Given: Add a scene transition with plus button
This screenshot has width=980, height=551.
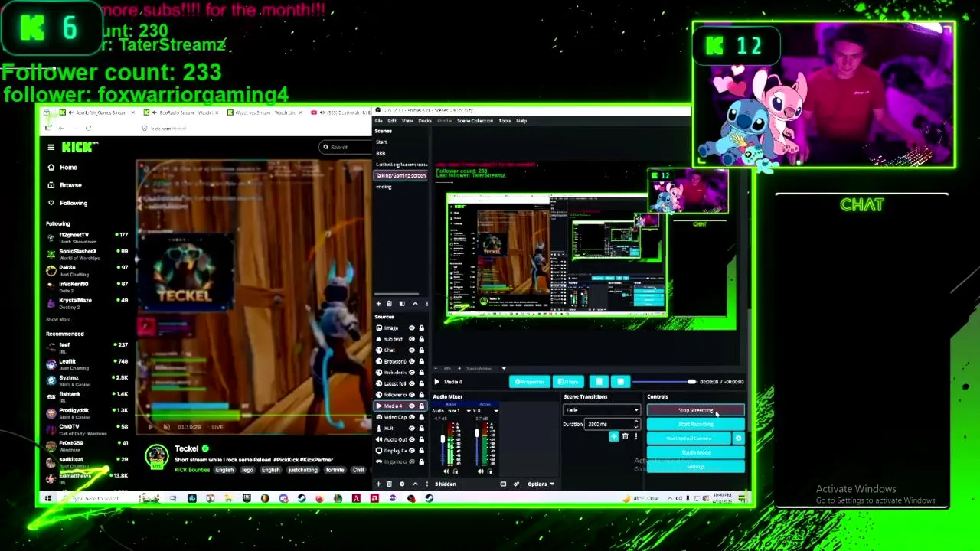Looking at the screenshot, I should 613,436.
